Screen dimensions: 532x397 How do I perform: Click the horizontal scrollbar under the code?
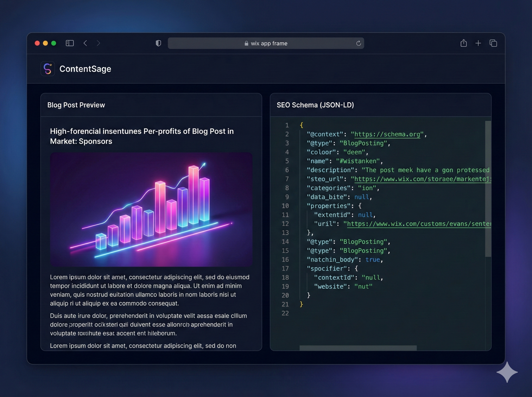pos(358,348)
